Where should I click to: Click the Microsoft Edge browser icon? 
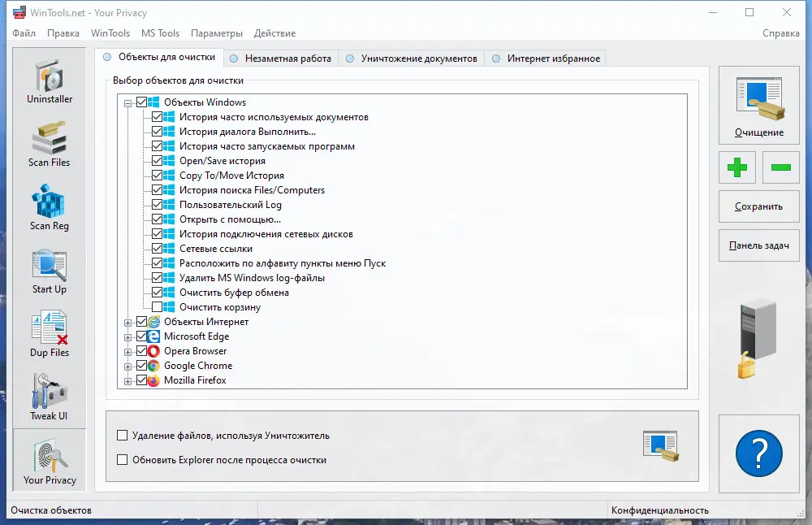pyautogui.click(x=153, y=336)
